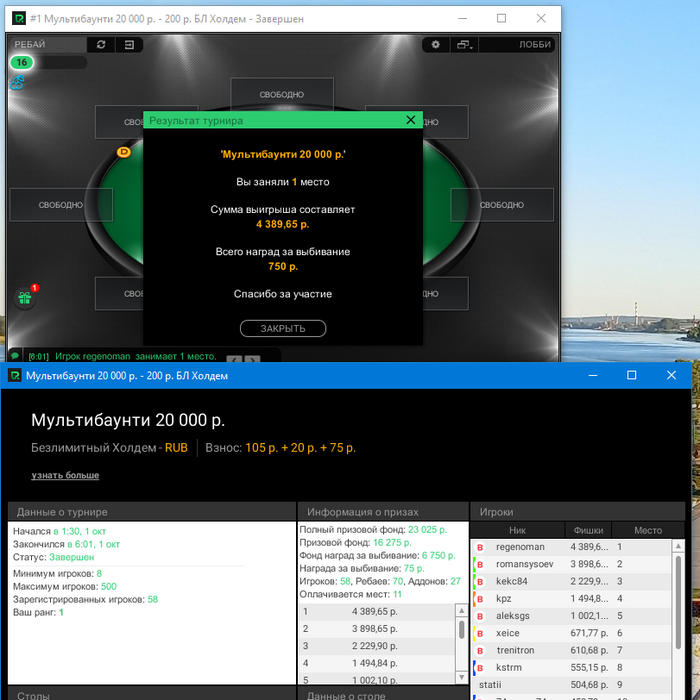700x700 pixels.
Task: Click the Данные о столе panel header
Action: click(383, 694)
